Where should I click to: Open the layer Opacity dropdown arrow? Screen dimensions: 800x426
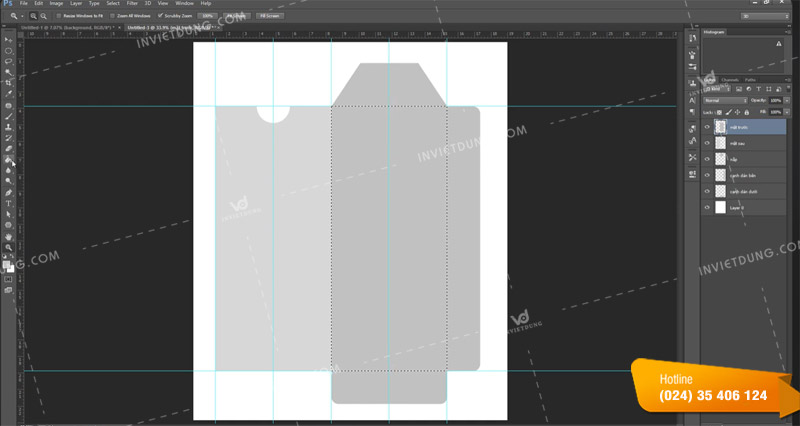click(789, 101)
